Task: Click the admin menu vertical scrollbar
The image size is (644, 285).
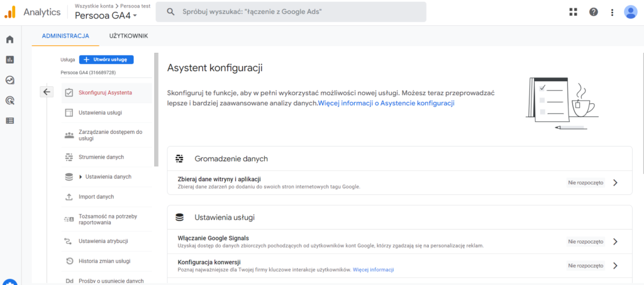Action: [x=156, y=109]
